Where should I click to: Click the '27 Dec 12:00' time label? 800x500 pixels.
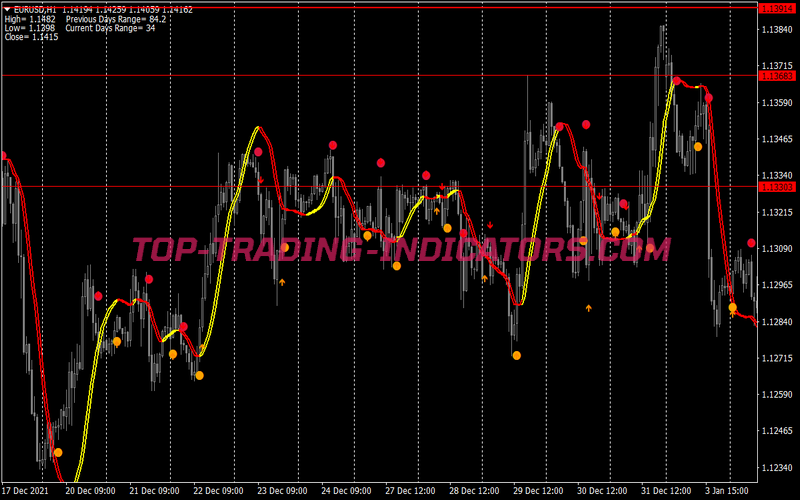point(410,491)
